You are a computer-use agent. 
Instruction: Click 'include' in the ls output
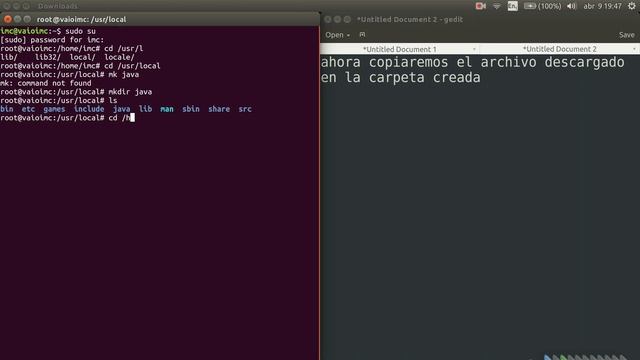(x=89, y=109)
